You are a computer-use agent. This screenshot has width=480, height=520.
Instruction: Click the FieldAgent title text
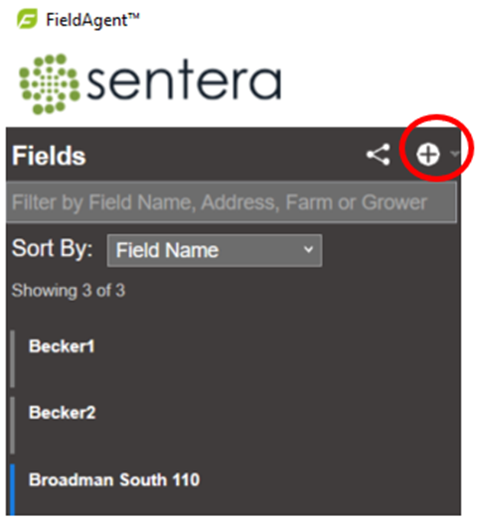[x=93, y=20]
